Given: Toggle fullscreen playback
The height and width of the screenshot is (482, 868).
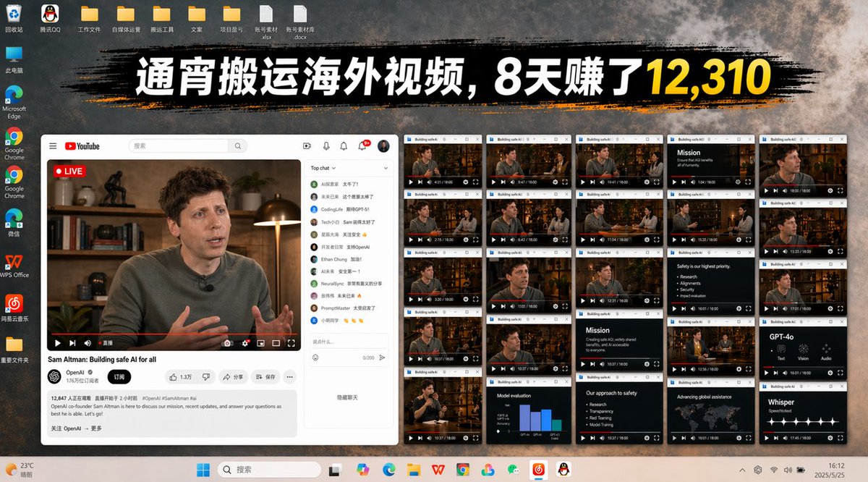Looking at the screenshot, I should click(291, 343).
